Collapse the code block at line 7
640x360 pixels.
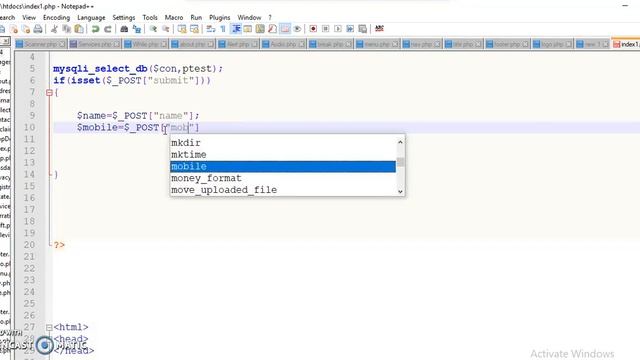(x=49, y=93)
